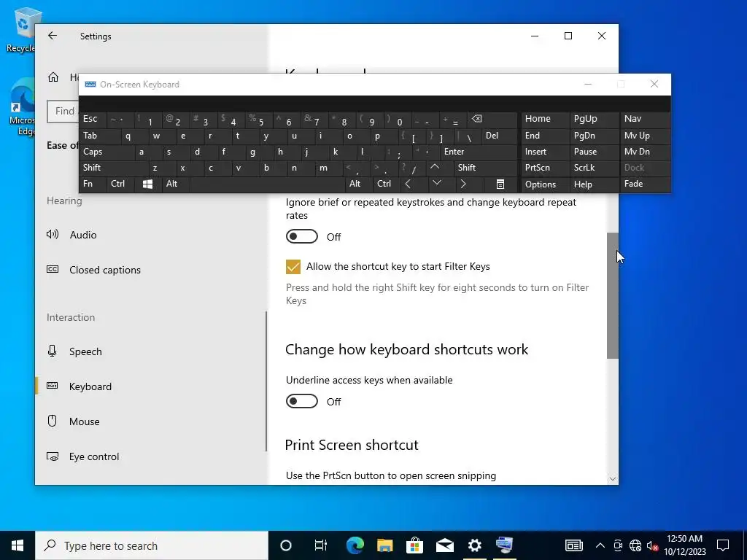Toggle the Fn key on keyboard
The height and width of the screenshot is (560, 747).
coord(93,184)
